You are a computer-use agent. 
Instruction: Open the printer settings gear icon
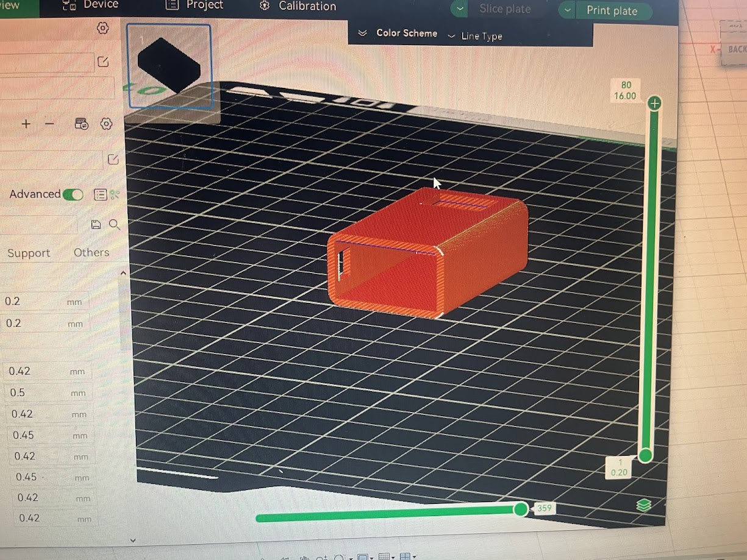(x=102, y=28)
